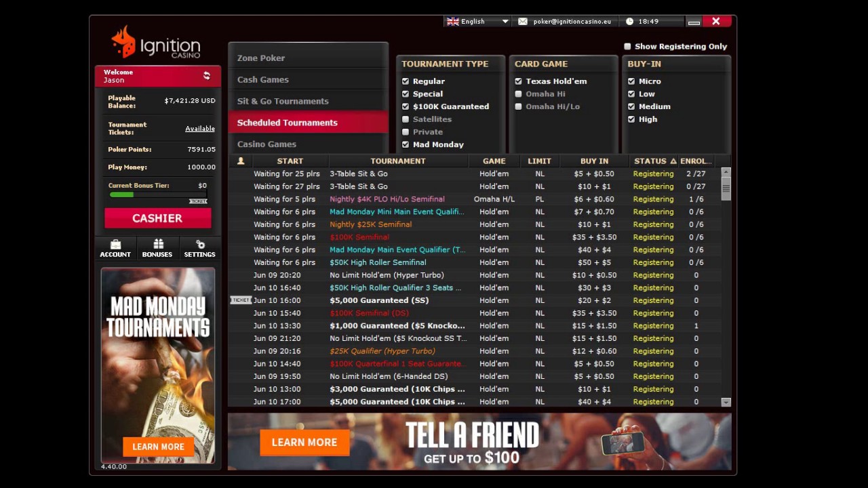Click the UK flag language icon

click(453, 22)
